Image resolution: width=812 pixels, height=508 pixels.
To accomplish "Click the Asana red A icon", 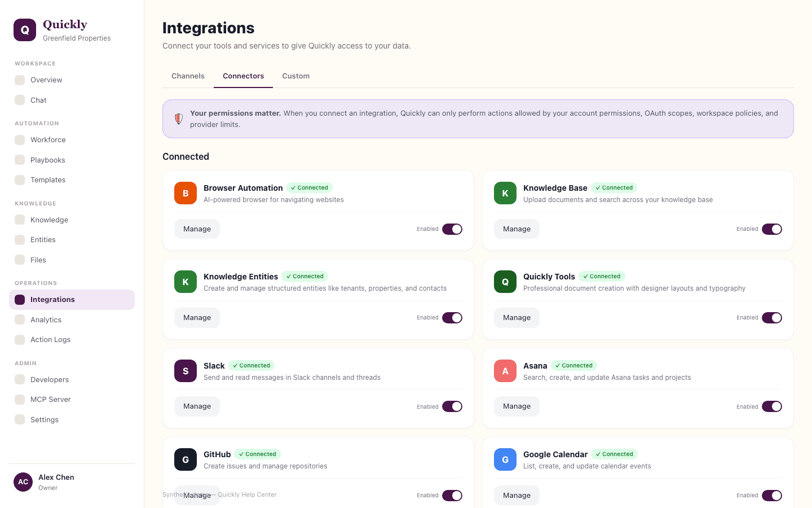I will click(505, 371).
